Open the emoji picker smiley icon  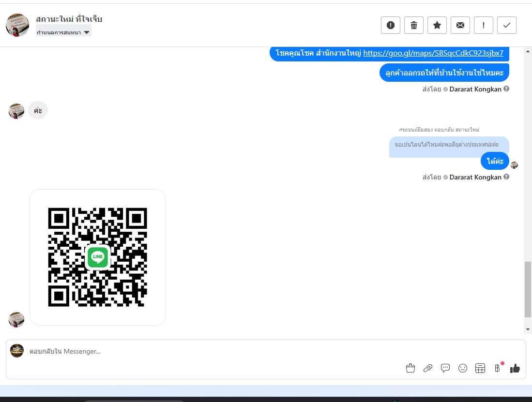[463, 368]
